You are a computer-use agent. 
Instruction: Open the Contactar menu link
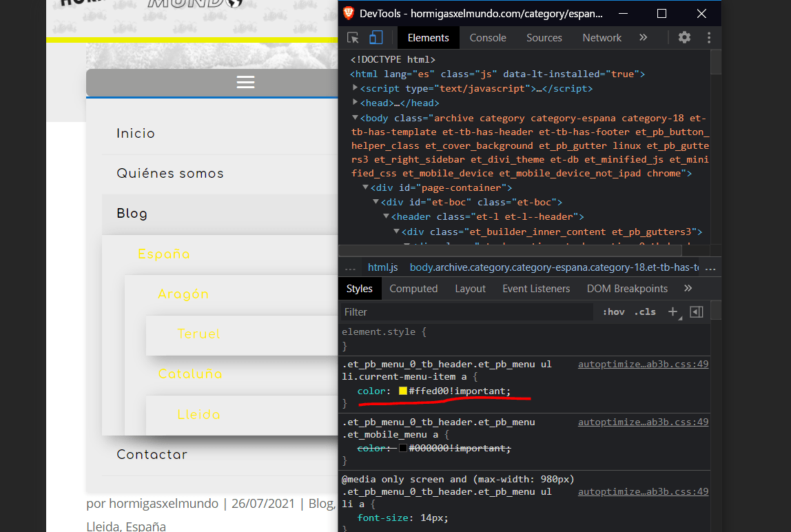152,454
